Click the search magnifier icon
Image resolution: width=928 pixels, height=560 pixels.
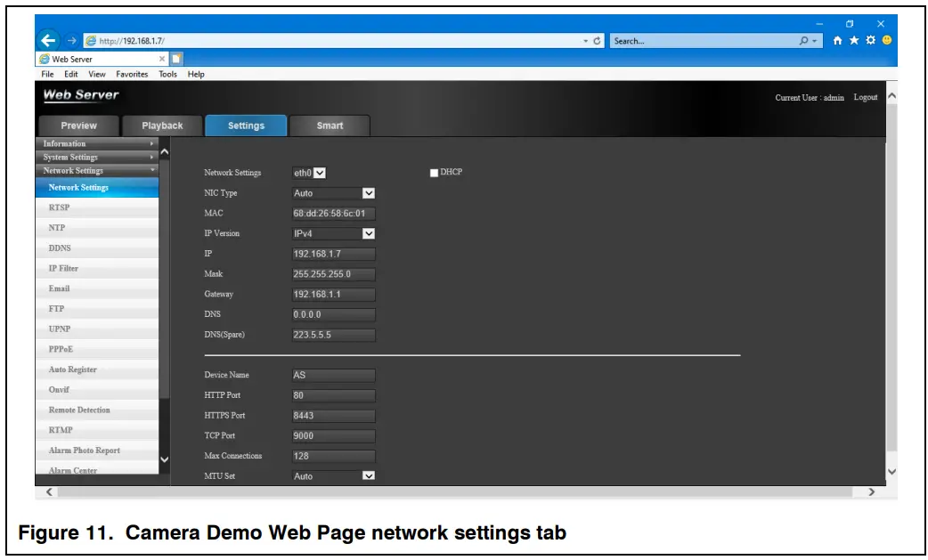coord(803,41)
